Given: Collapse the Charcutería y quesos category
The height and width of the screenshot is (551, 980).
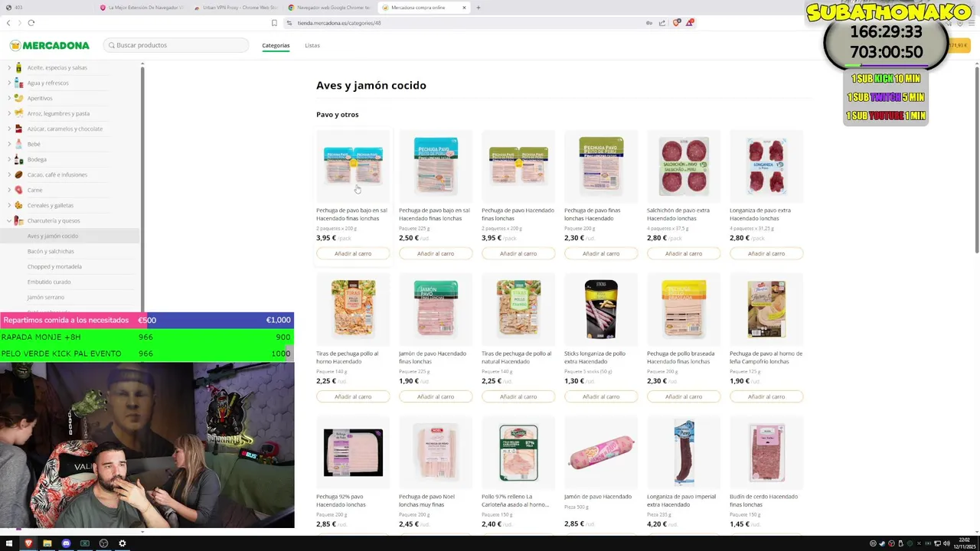Looking at the screenshot, I should (x=9, y=220).
